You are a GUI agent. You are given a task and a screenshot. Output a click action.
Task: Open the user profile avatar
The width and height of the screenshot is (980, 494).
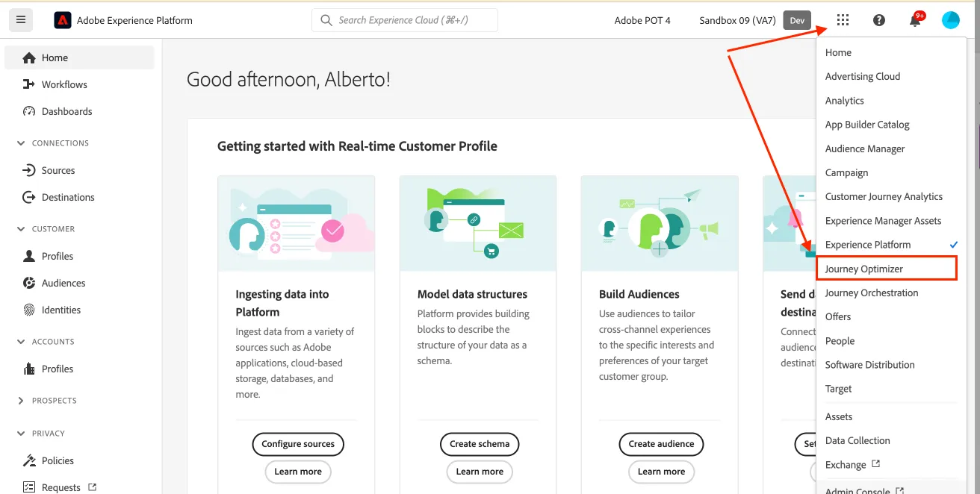click(951, 20)
